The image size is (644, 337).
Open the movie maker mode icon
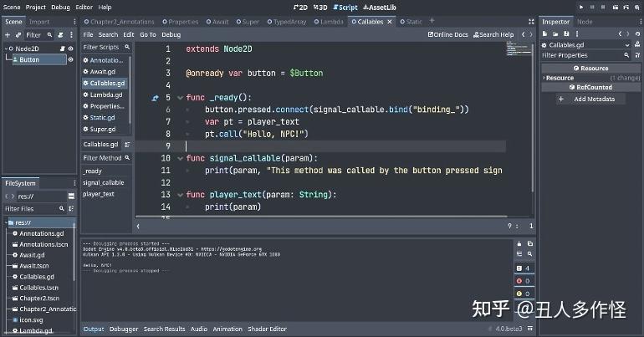tap(637, 7)
